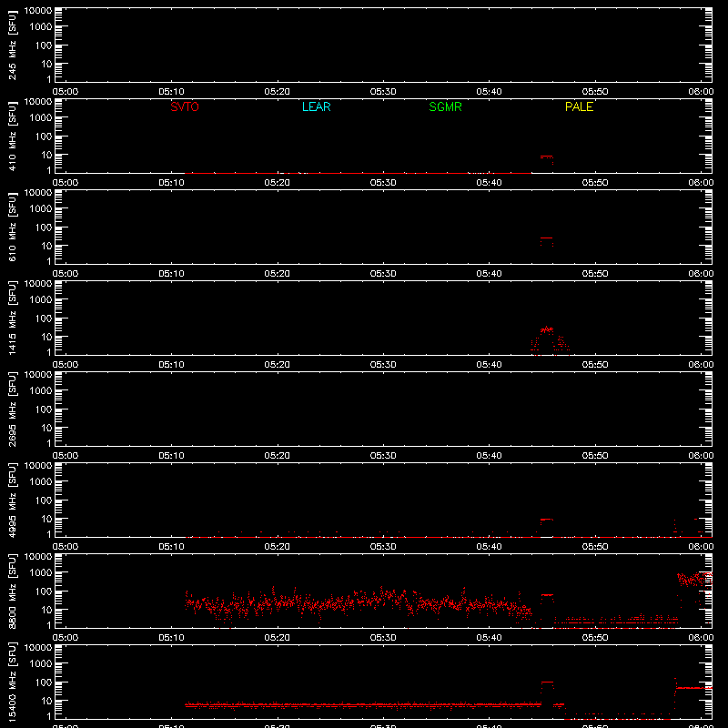Select the 245 MHz [SFU] axis title
Viewport: 728px width, 728px height.
[x=12, y=45]
